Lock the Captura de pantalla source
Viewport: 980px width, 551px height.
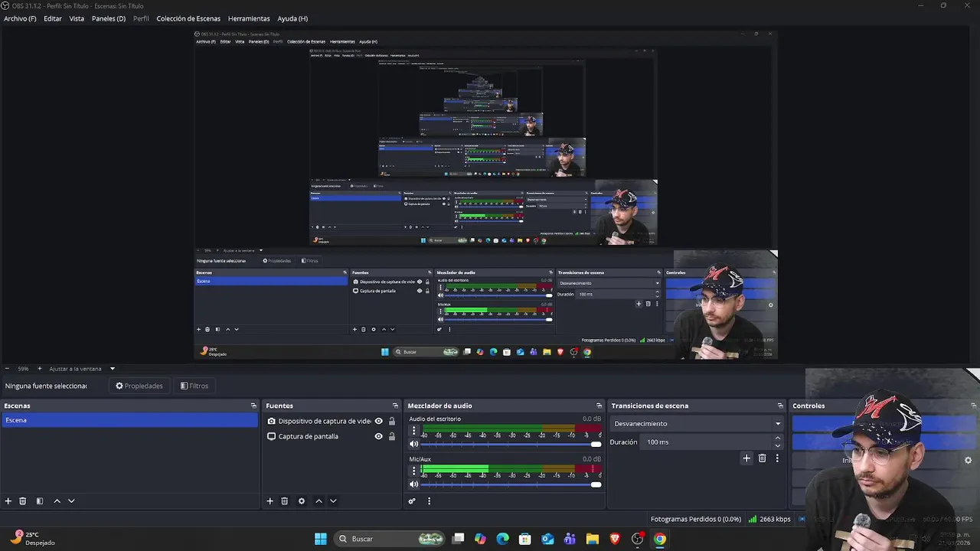tap(392, 436)
